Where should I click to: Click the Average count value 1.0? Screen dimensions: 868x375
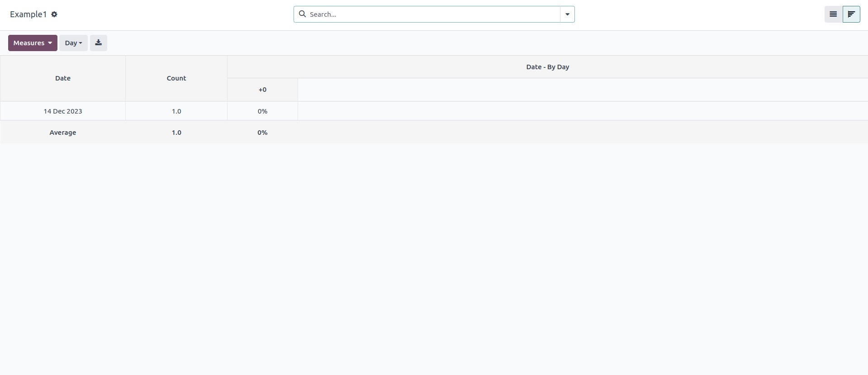tap(176, 133)
